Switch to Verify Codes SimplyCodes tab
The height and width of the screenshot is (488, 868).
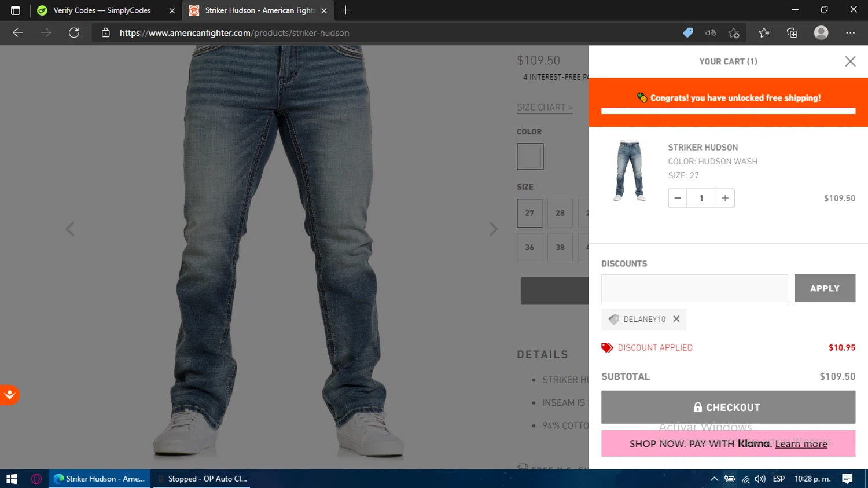coord(102,10)
